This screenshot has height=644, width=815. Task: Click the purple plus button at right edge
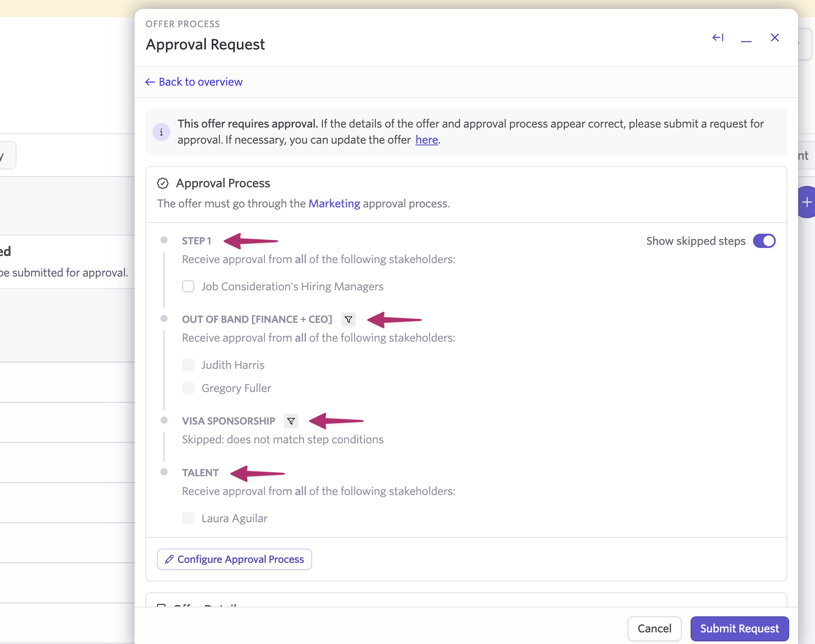pos(806,202)
